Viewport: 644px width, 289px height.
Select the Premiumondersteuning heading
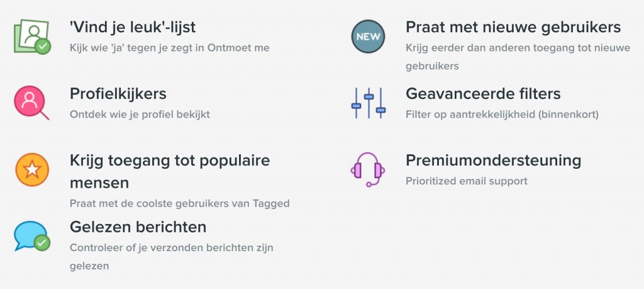(x=493, y=160)
